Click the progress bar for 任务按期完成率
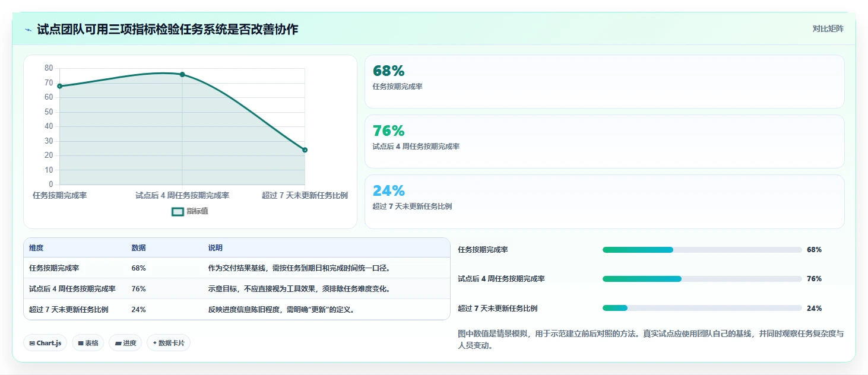The image size is (868, 375). [702, 250]
